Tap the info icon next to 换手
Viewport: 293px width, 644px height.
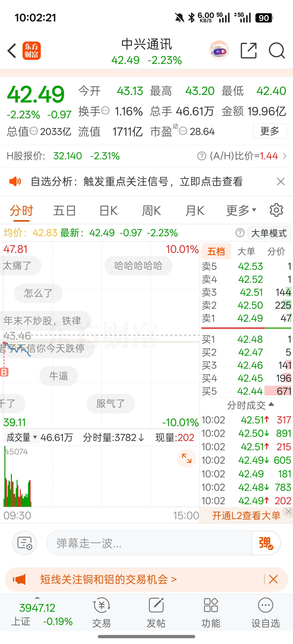[x=106, y=110]
